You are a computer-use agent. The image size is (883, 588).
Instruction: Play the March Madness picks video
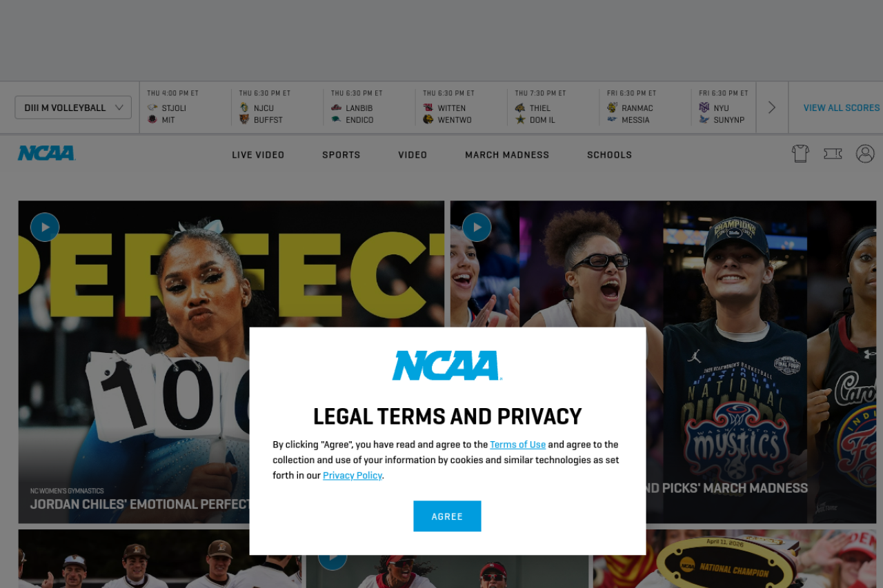coord(477,227)
